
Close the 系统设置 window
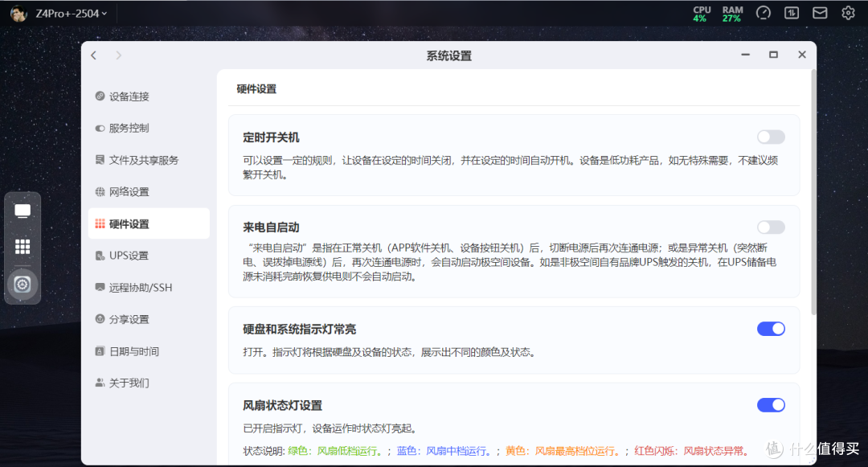pos(801,55)
